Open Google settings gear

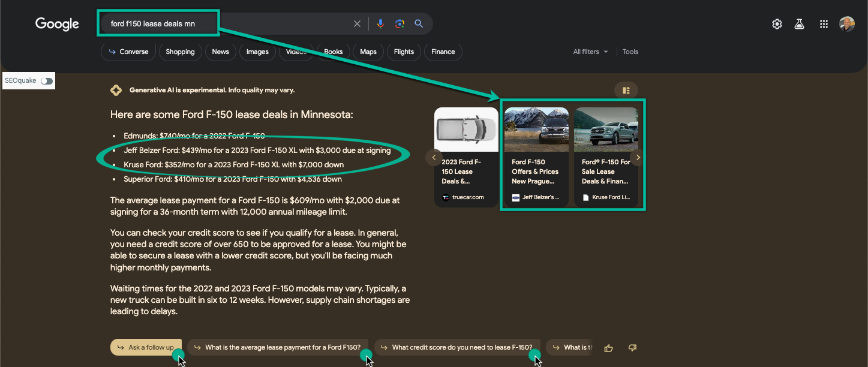tap(777, 24)
